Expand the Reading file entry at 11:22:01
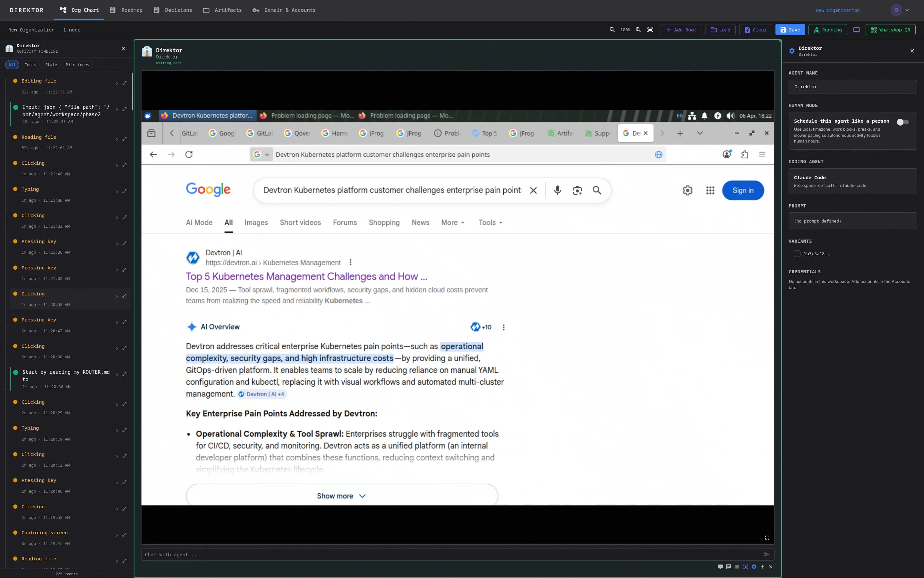 click(x=117, y=140)
